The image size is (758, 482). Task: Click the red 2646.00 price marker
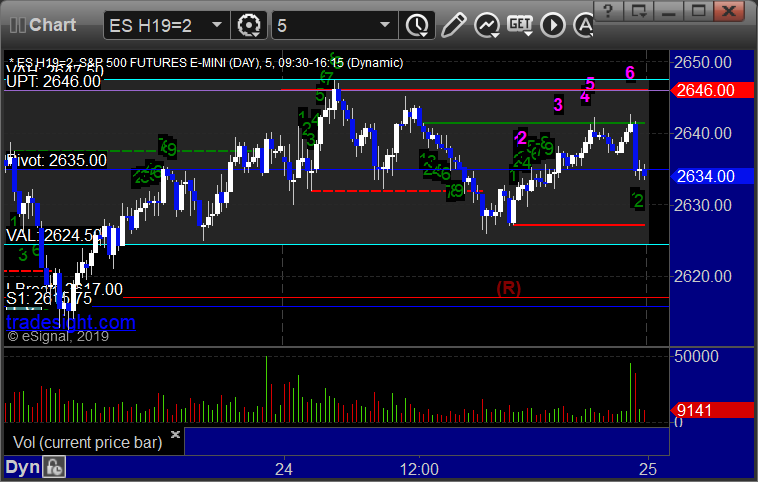712,90
